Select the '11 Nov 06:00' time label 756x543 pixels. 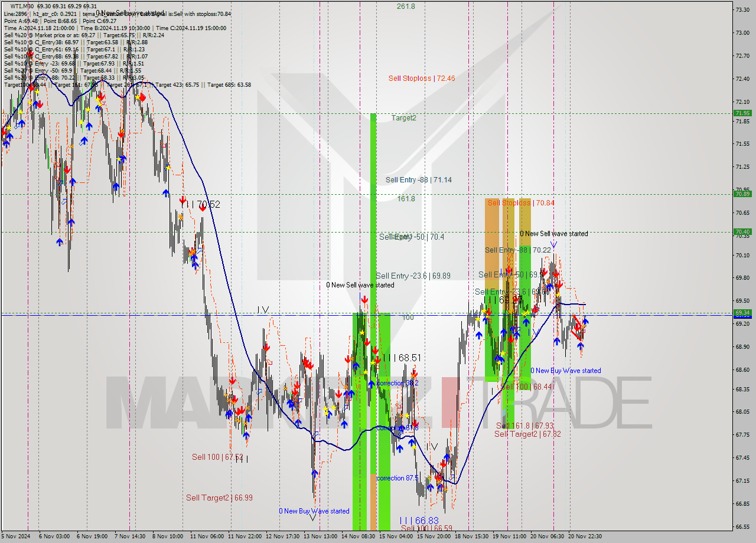click(x=207, y=537)
